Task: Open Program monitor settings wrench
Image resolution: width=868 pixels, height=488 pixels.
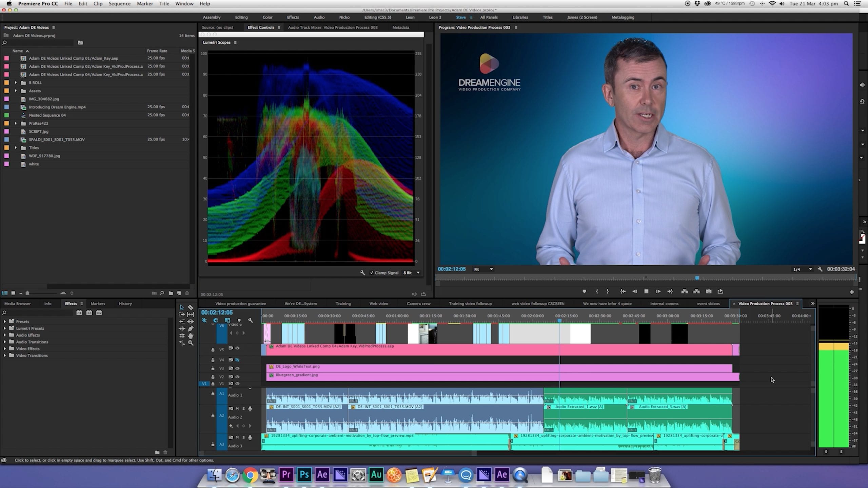Action: 820,269
